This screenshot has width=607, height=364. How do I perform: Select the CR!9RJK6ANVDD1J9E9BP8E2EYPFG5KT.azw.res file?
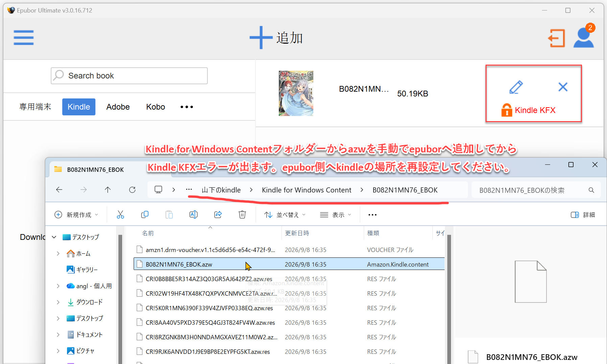click(x=289, y=352)
